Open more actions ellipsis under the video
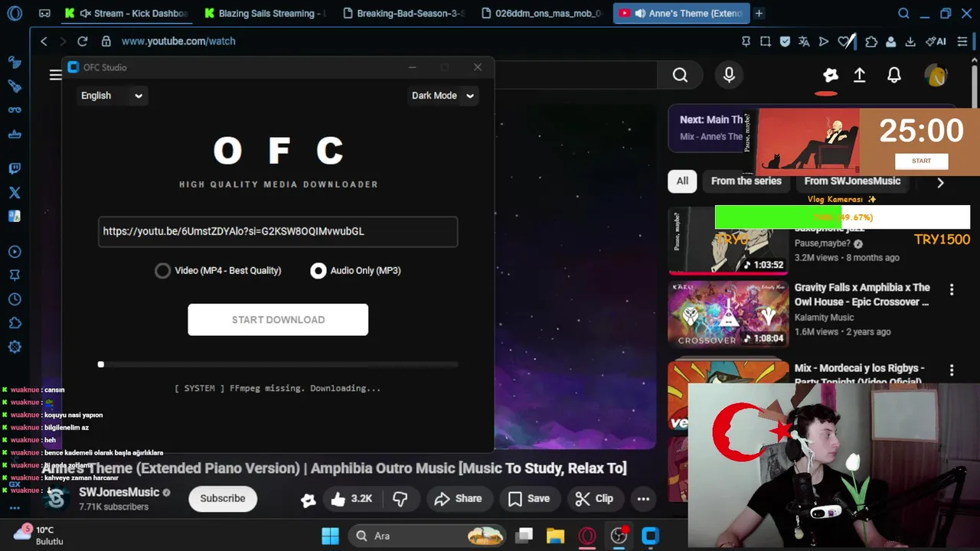This screenshot has width=980, height=551. click(x=643, y=499)
